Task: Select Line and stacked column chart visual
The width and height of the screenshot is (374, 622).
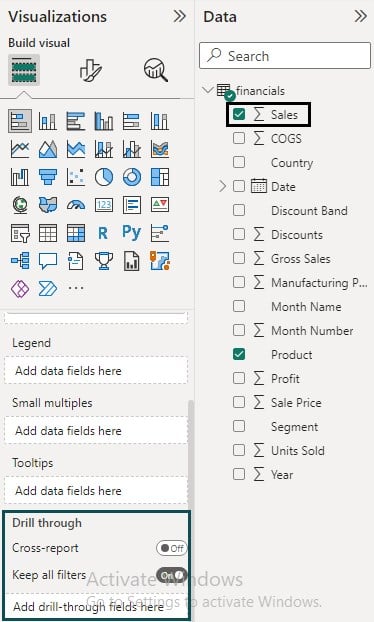Action: pyautogui.click(x=104, y=149)
